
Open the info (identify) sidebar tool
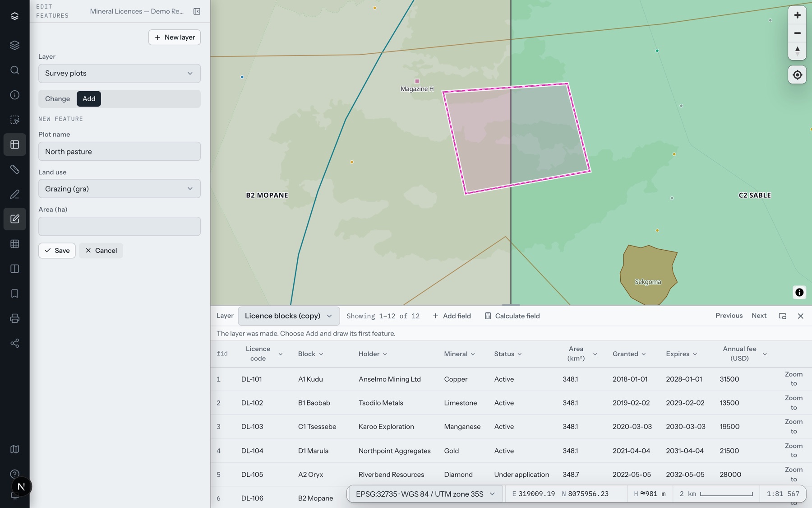tap(14, 95)
